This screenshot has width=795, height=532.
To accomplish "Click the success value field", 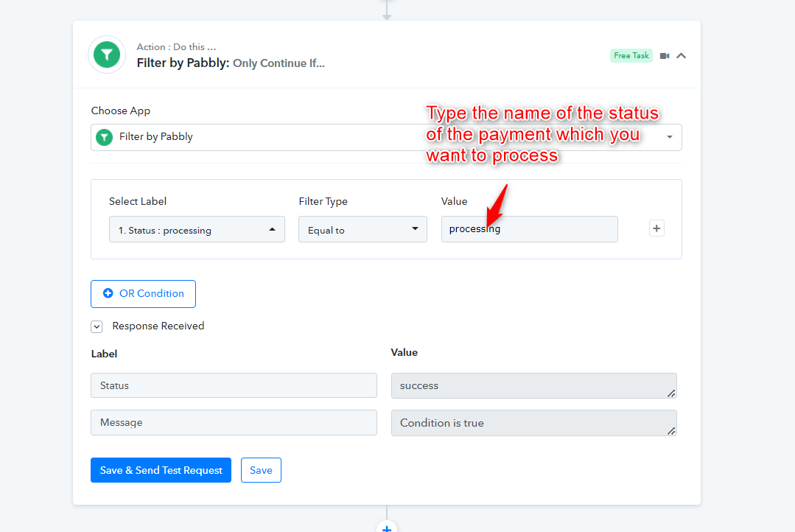I will point(534,386).
